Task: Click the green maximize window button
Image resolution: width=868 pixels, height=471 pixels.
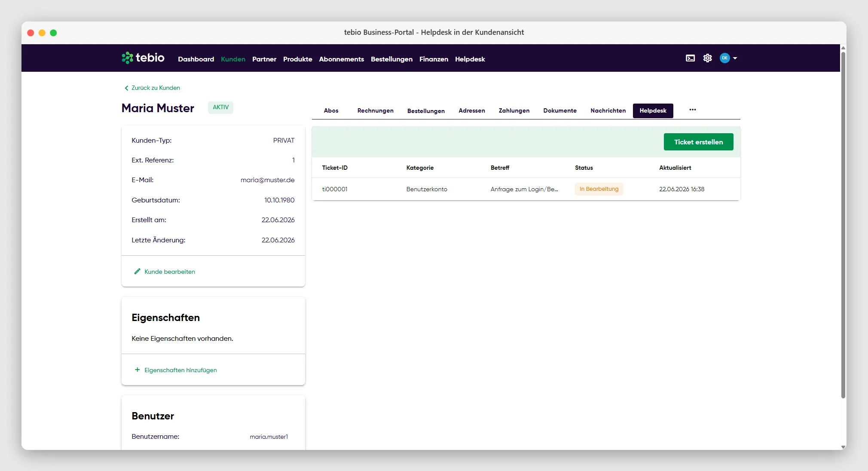Action: coord(53,33)
